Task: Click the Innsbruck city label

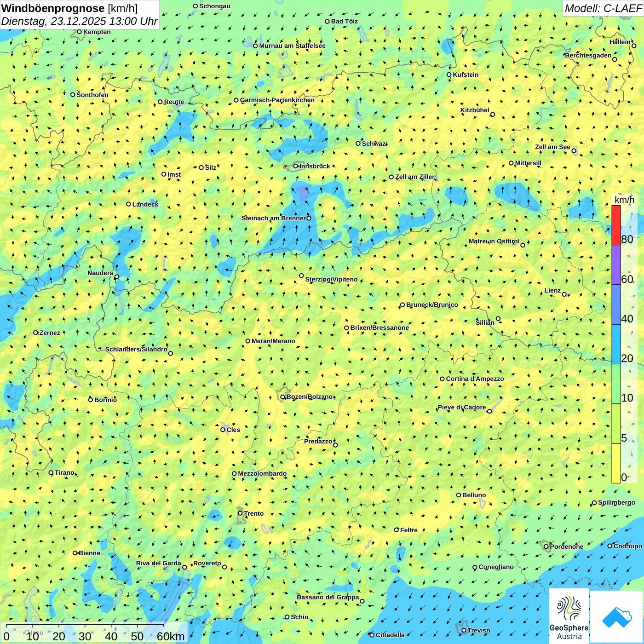Action: (315, 166)
